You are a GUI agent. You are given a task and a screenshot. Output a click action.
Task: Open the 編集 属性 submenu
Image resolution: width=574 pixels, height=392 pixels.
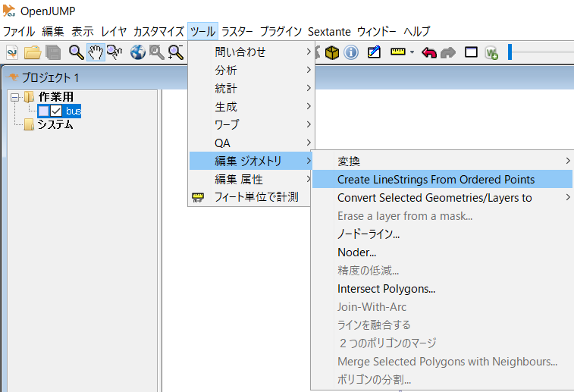pos(251,180)
